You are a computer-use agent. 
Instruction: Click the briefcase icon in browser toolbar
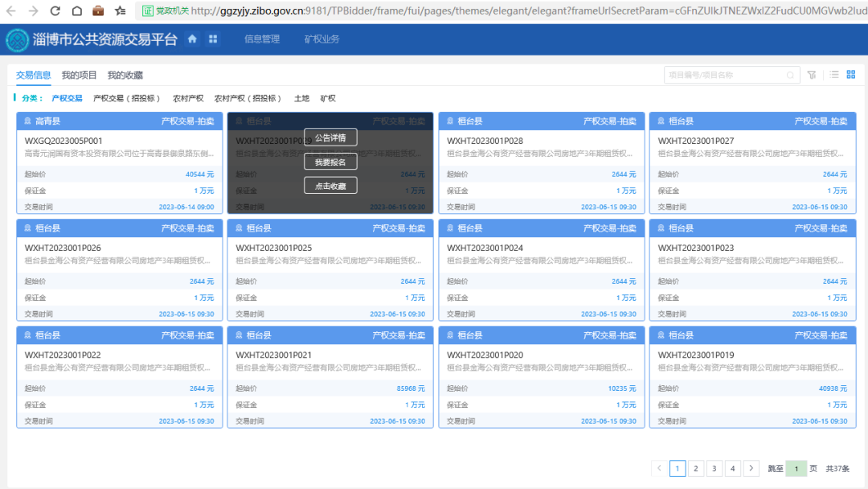point(98,10)
